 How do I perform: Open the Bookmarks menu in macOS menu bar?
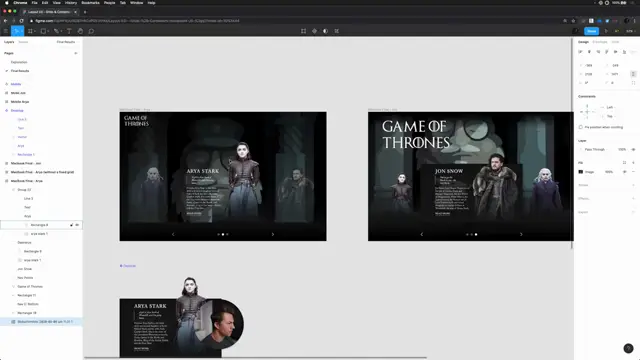point(90,3)
